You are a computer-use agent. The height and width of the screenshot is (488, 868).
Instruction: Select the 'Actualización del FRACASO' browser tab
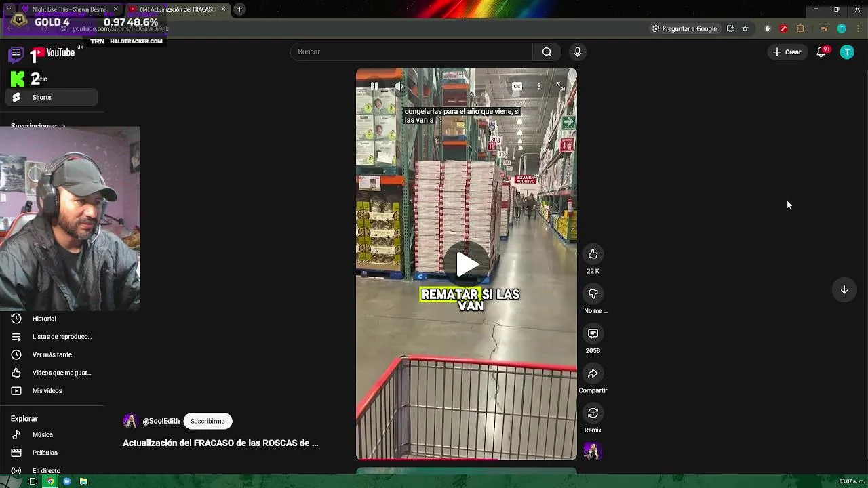[x=176, y=9]
